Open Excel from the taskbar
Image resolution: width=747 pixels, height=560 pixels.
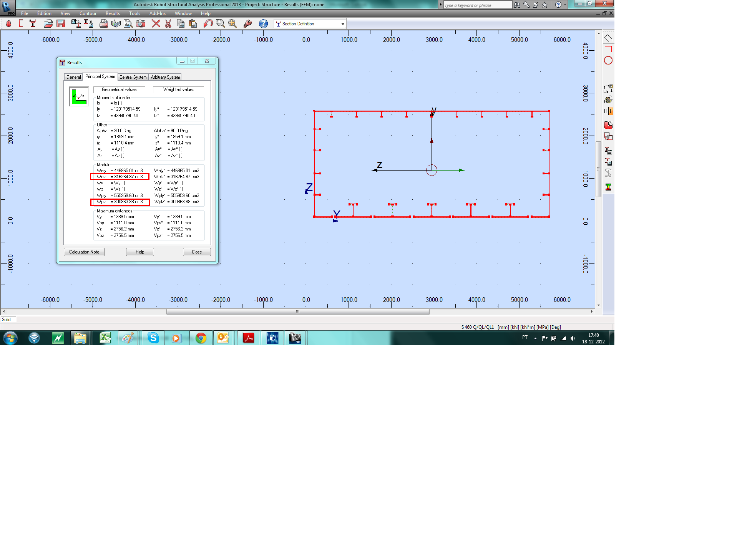[x=105, y=338]
